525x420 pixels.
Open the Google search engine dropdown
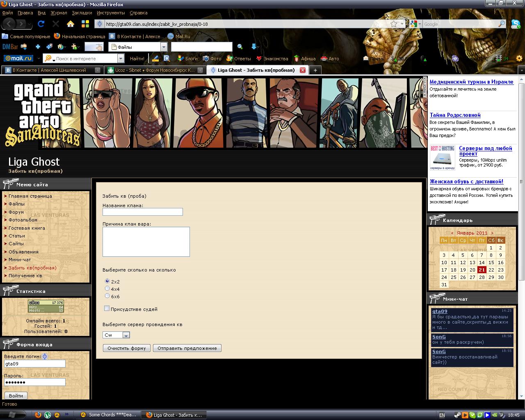[420, 24]
